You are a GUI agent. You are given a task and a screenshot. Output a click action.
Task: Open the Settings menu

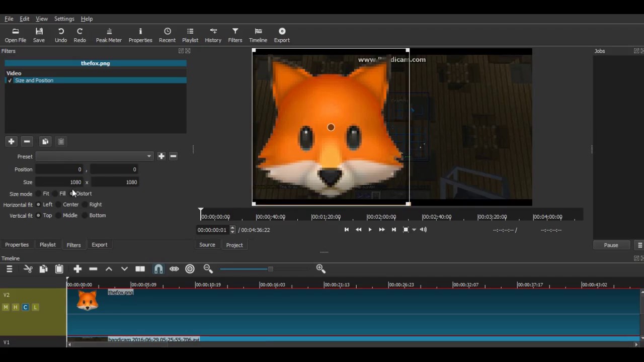click(64, 19)
